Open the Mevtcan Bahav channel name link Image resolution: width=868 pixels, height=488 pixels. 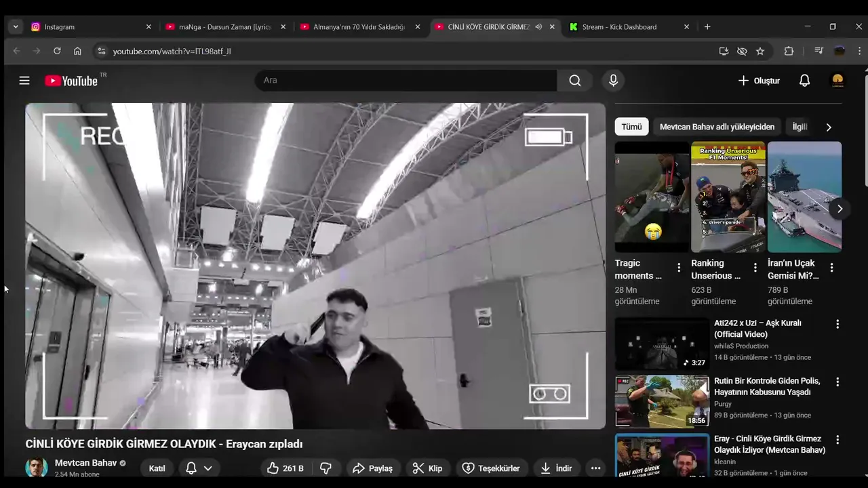[85, 463]
